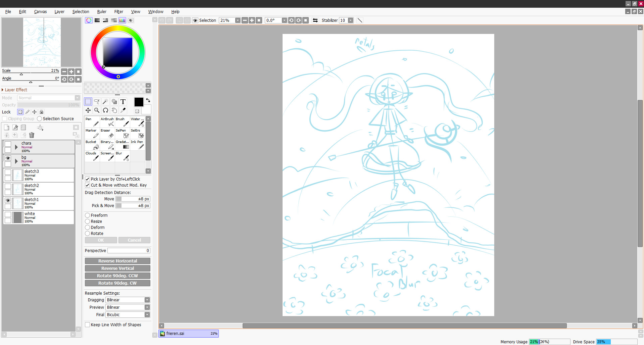The height and width of the screenshot is (345, 644).
Task: Toggle Selection visibility eye icon
Action: (x=195, y=20)
